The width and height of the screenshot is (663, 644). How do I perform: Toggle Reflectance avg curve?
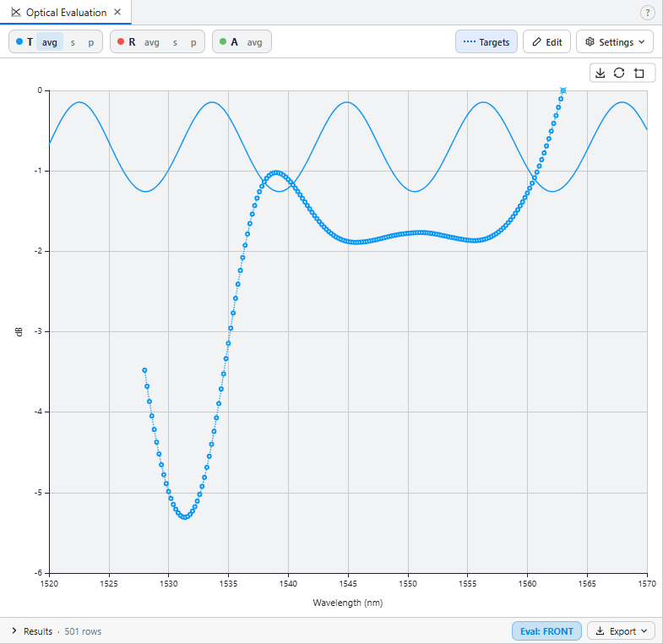tap(152, 42)
